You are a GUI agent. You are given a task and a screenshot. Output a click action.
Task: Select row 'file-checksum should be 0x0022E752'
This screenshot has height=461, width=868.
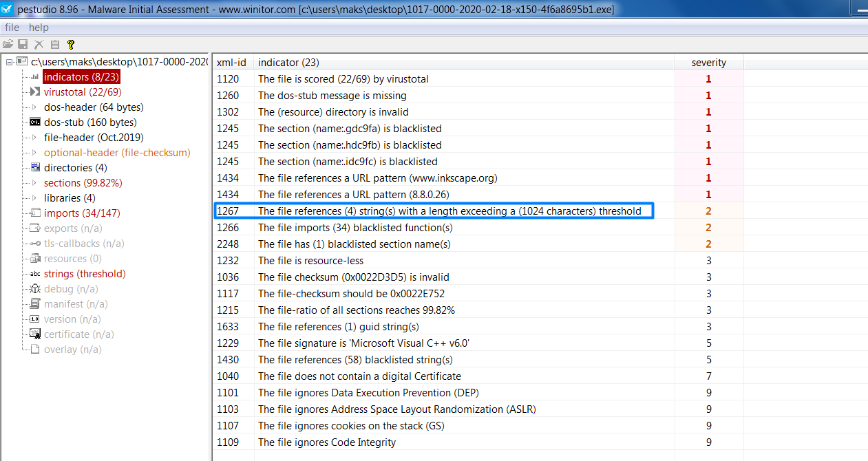478,294
